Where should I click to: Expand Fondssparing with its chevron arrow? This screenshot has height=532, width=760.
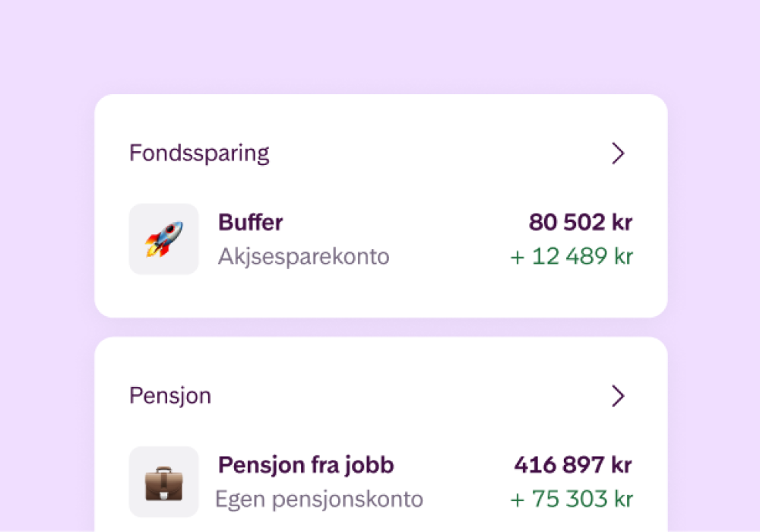[618, 154]
